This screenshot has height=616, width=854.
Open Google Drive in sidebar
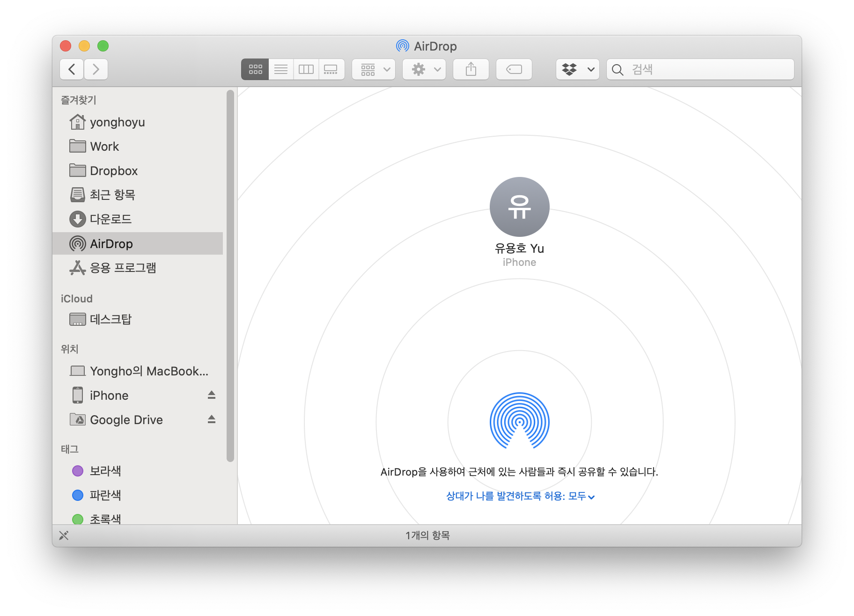click(x=138, y=420)
